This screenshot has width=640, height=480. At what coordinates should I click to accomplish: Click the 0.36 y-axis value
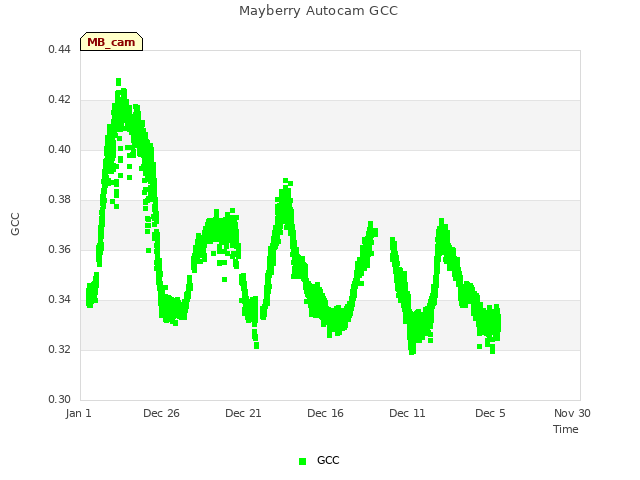tap(59, 249)
